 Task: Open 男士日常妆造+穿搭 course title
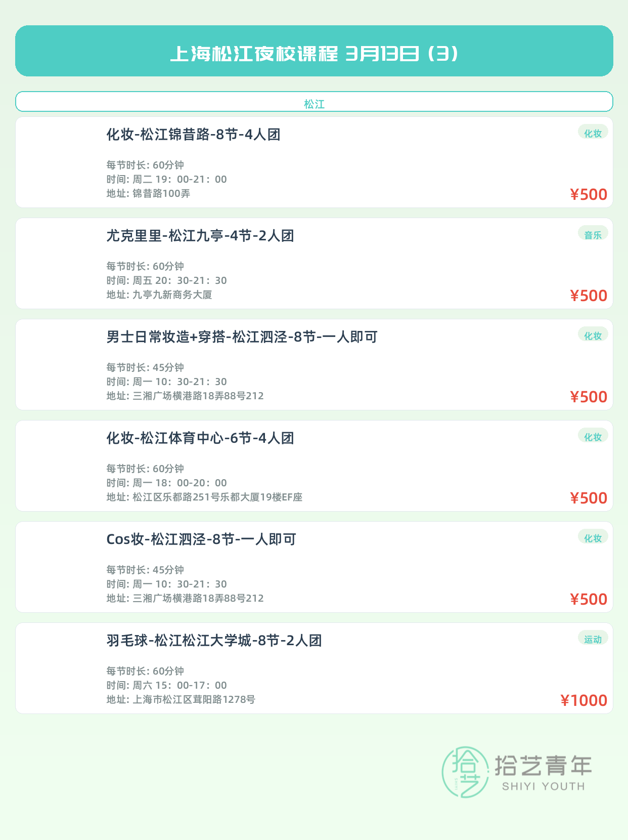click(x=242, y=337)
